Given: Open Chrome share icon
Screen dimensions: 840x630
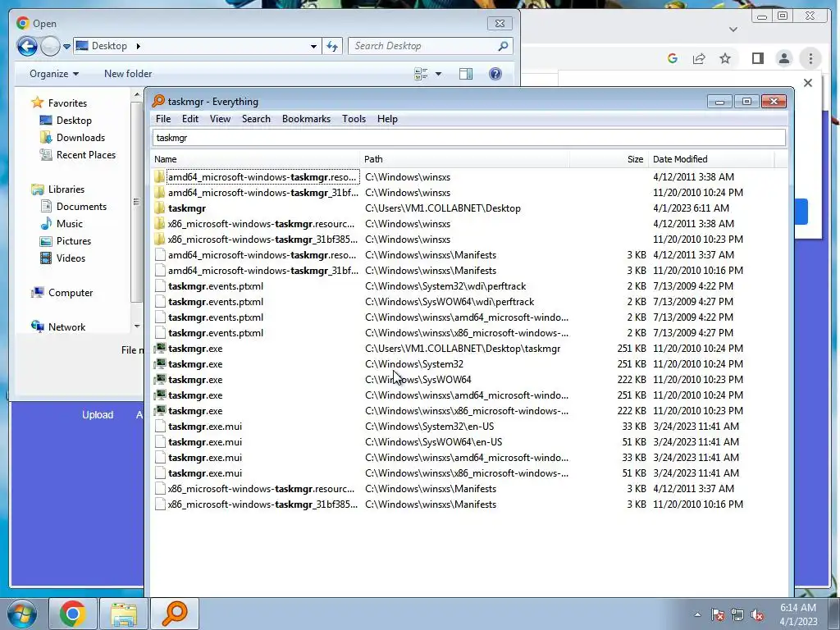Looking at the screenshot, I should [x=699, y=58].
